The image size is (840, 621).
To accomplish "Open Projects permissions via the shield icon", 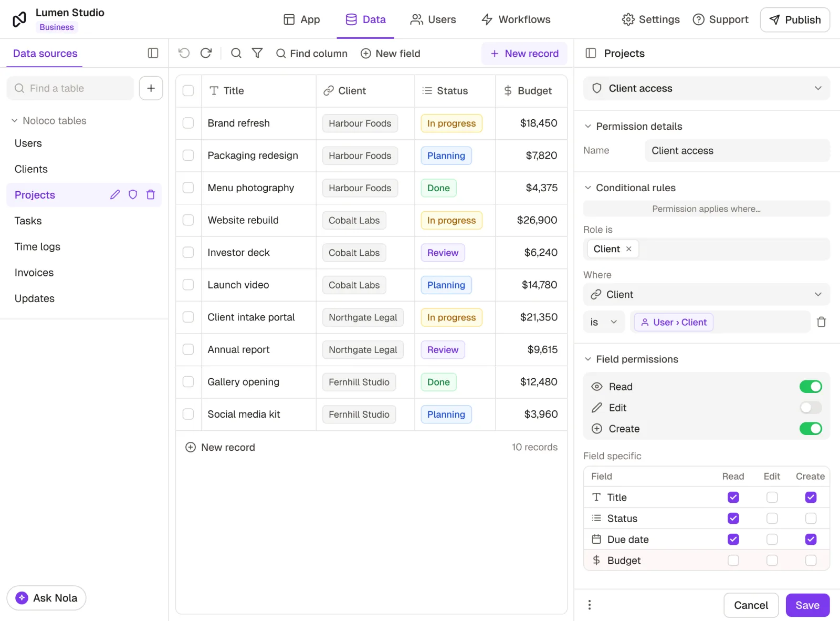I will (x=133, y=195).
